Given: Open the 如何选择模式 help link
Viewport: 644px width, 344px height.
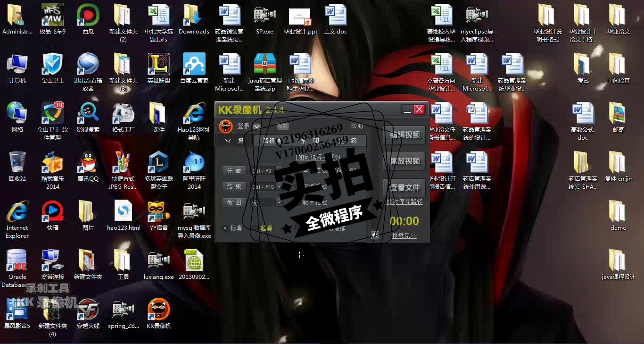Looking at the screenshot, I should tap(318, 157).
